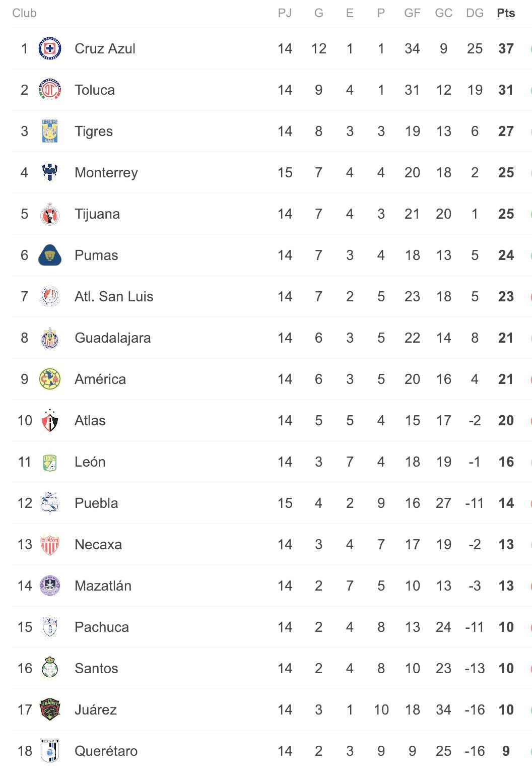Open the Pumas club logo
This screenshot has height=774, width=532.
[x=50, y=255]
